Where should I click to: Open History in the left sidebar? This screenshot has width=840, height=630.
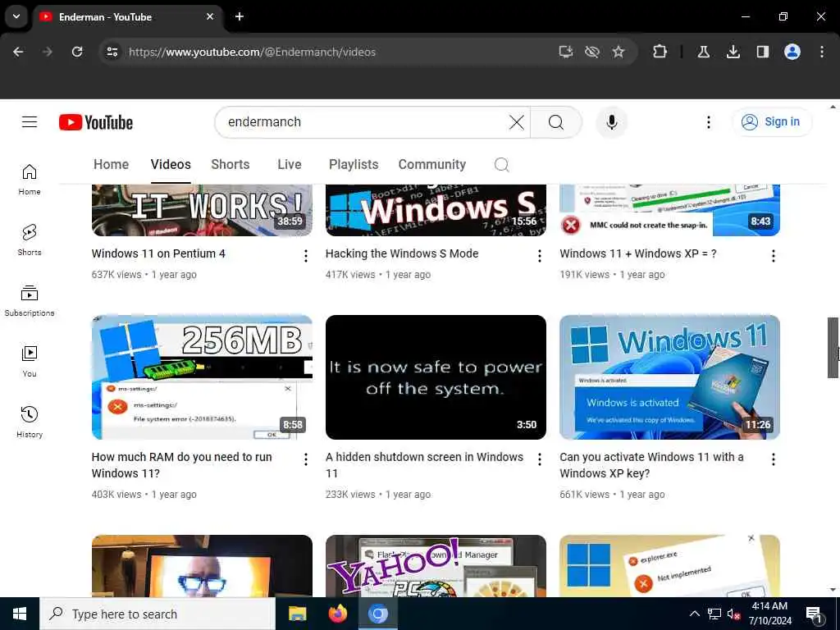(x=30, y=422)
